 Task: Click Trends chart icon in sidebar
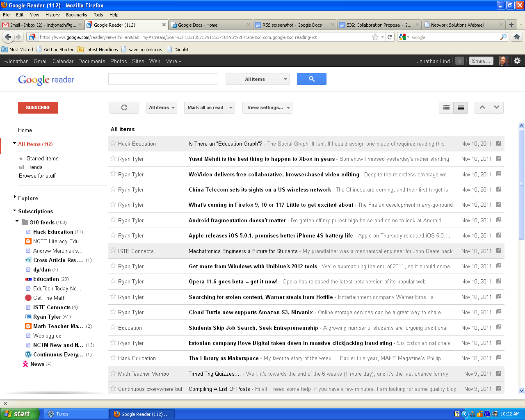coord(21,167)
